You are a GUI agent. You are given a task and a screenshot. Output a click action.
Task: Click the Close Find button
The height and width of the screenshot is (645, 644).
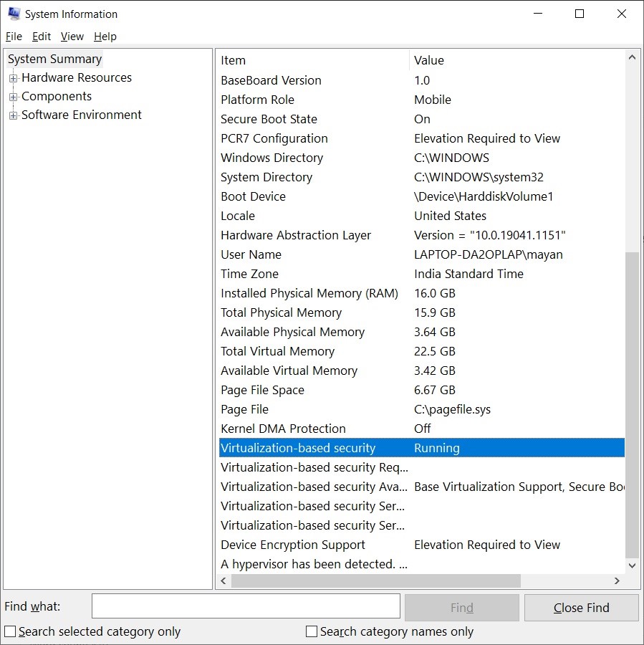pos(581,608)
